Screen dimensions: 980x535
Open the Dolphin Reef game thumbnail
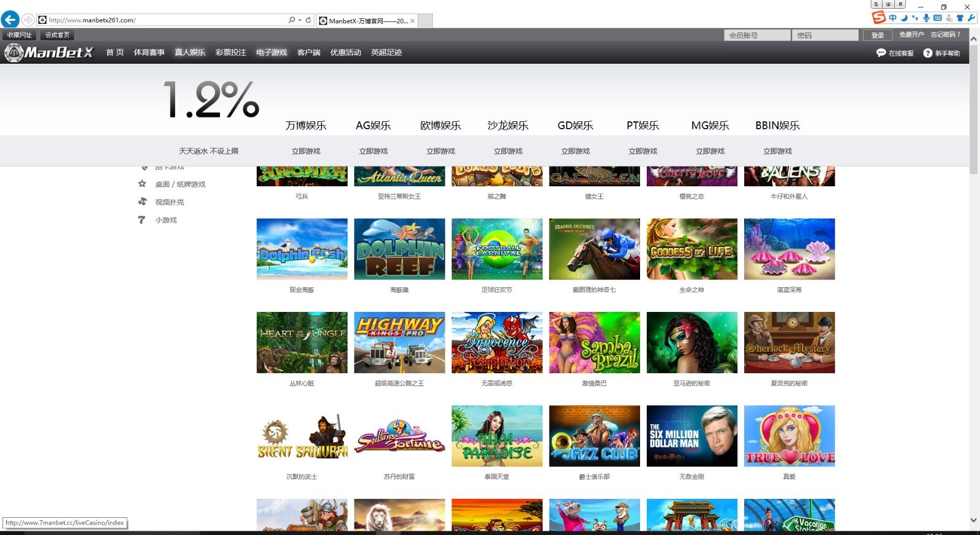(x=399, y=249)
